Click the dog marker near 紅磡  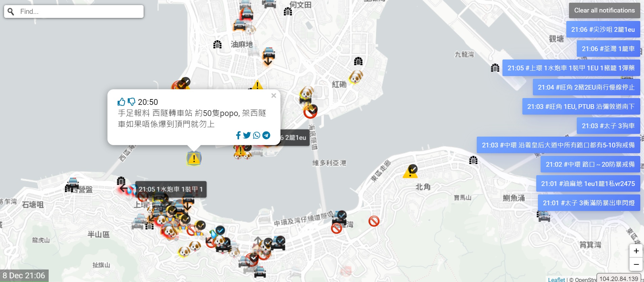point(356,77)
